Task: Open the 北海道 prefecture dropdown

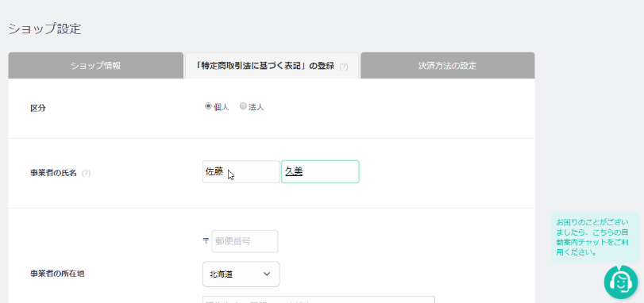Action: coord(241,274)
